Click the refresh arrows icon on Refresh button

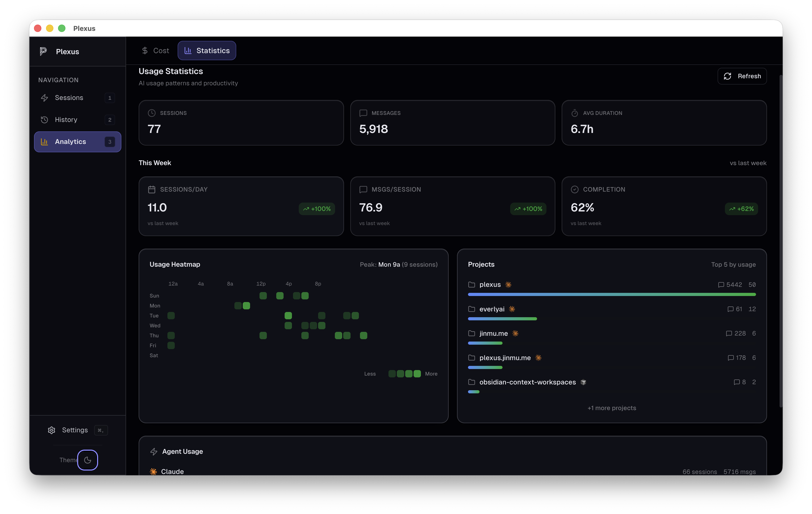(727, 76)
